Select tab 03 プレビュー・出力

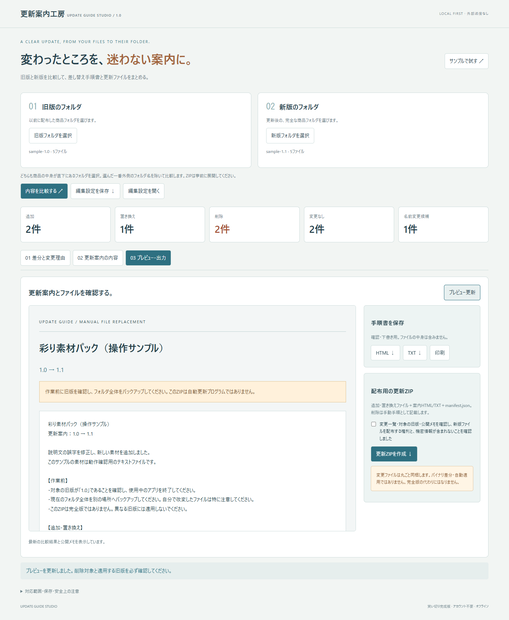pos(148,258)
